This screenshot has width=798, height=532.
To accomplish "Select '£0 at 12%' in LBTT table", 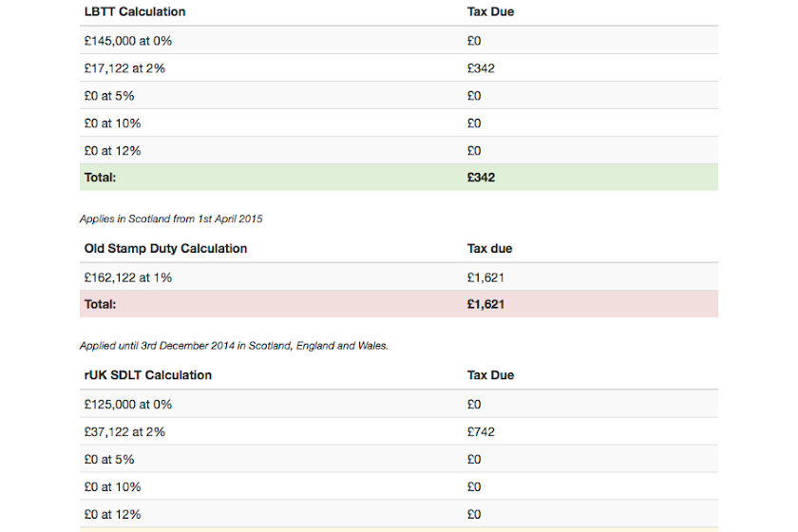I will pyautogui.click(x=112, y=151).
